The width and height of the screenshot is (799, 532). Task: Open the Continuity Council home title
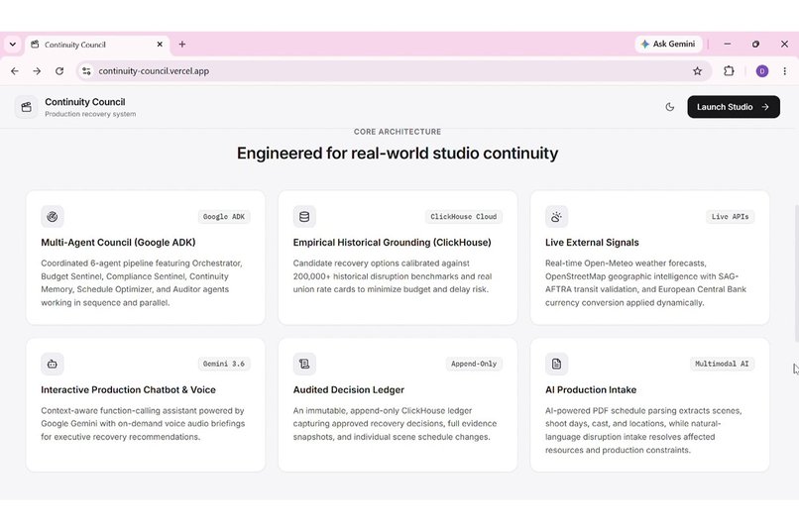click(x=85, y=102)
